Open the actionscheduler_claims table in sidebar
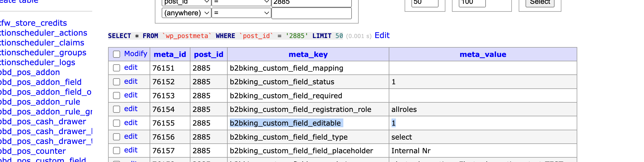 (42, 43)
